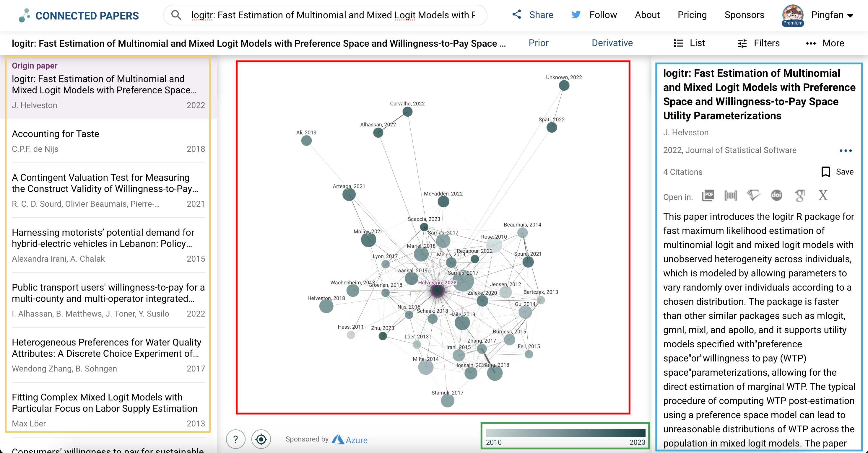Recenter graph with the target icon

click(x=261, y=439)
